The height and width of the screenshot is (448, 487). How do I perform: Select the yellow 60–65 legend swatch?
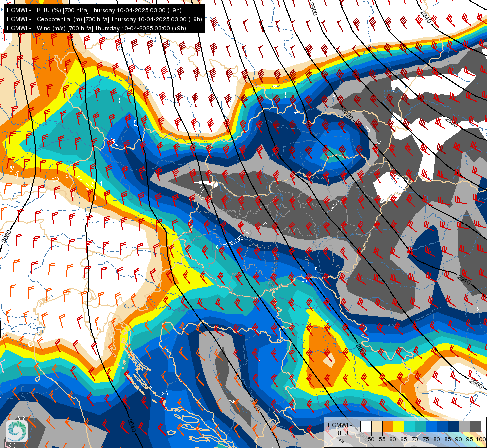pos(399,426)
